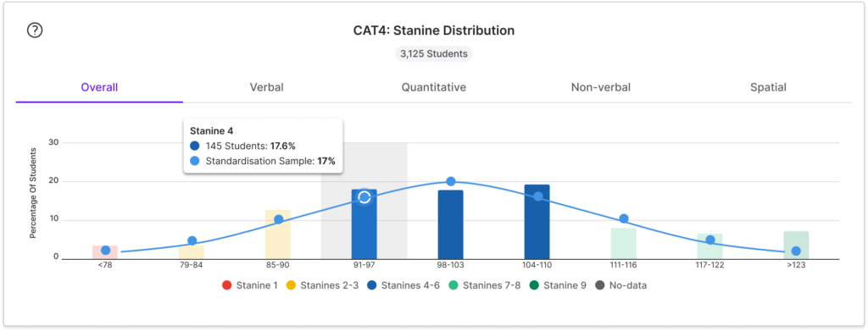Toggle Stanine 9 dark green legend item
Image resolution: width=868 pixels, height=331 pixels.
(558, 285)
